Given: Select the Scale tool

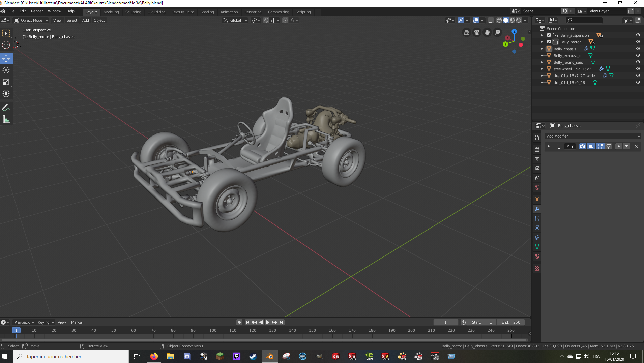Looking at the screenshot, I should coord(6,82).
